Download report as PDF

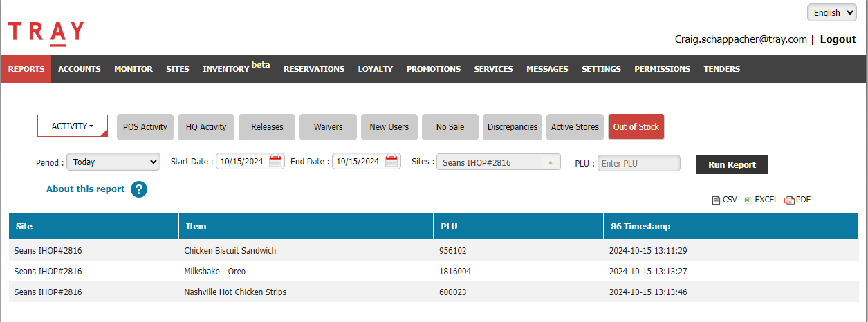point(797,200)
